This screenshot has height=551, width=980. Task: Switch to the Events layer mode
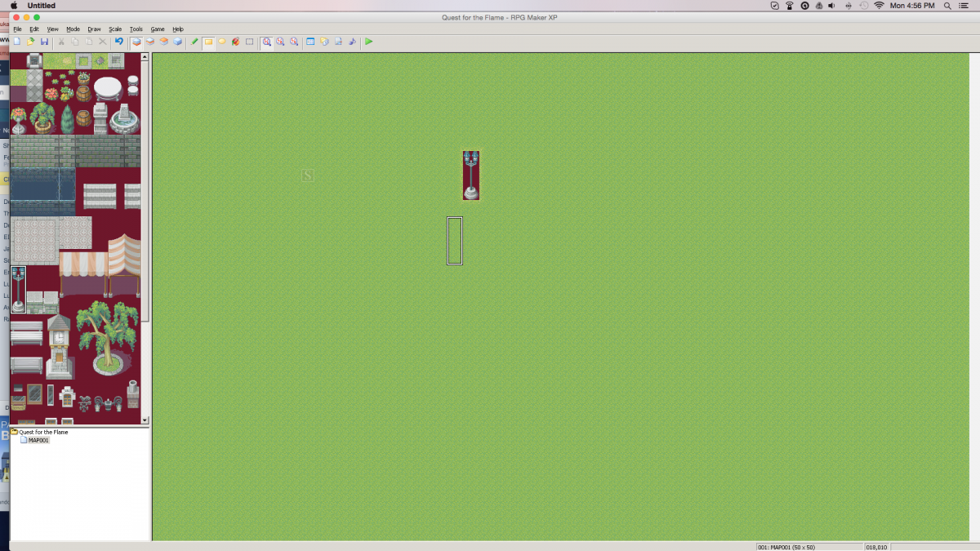click(177, 42)
